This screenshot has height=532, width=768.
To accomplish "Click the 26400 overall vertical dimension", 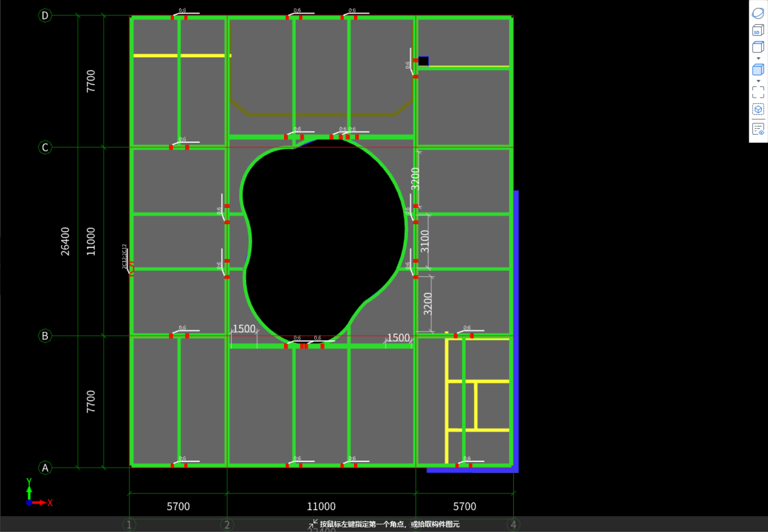I will click(65, 241).
